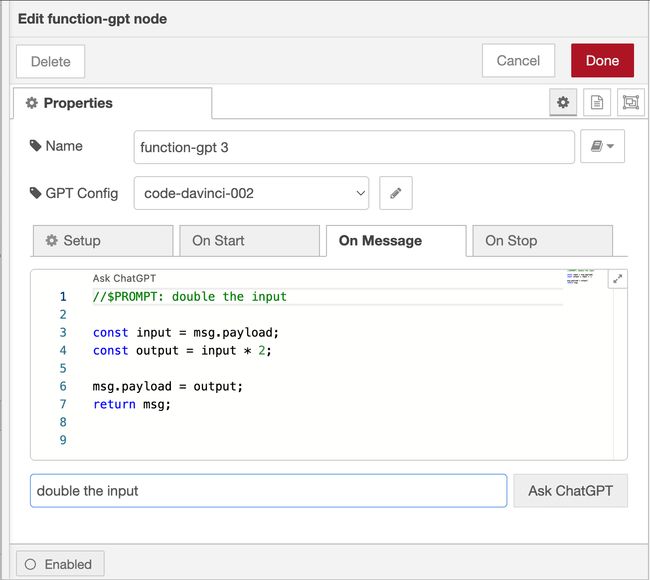This screenshot has width=650, height=580.
Task: Click code line 'const input = msg.payload;'
Action: (186, 332)
